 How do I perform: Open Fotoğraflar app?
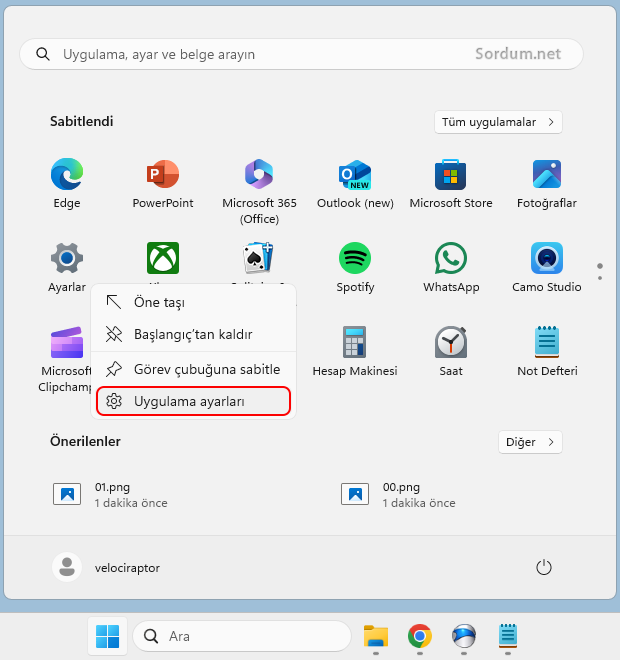pos(547,183)
